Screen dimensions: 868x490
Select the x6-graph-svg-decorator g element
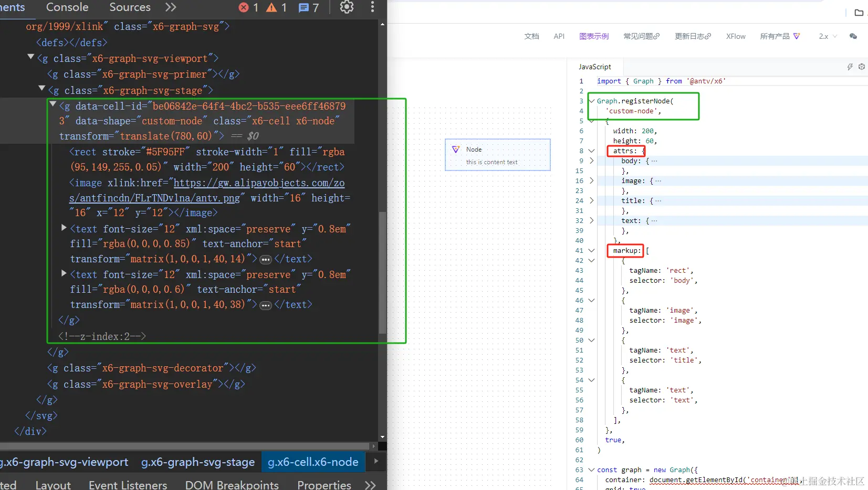(x=151, y=368)
